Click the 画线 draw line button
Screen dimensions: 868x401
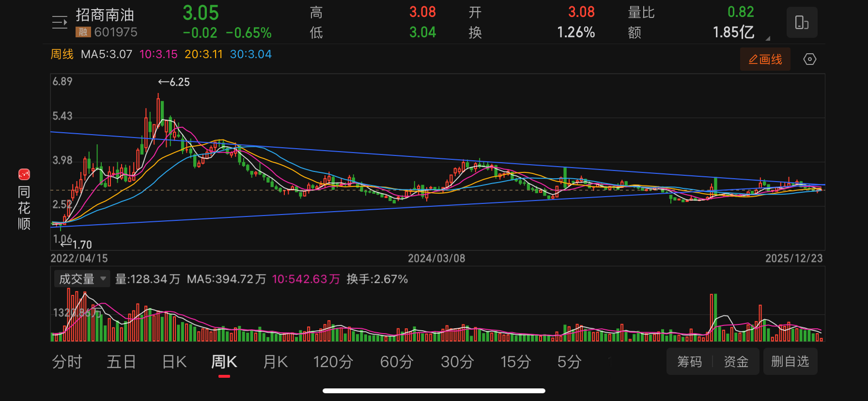(x=765, y=59)
